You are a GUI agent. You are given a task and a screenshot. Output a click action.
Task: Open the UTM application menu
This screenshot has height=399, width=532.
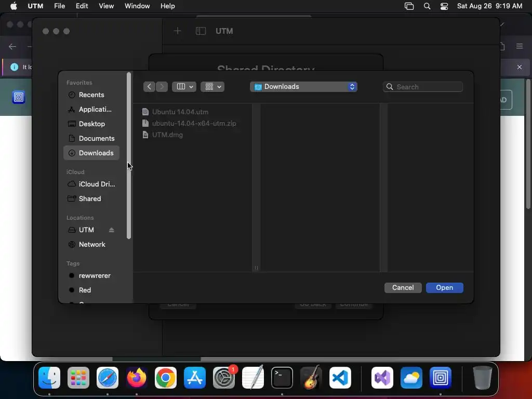[35, 6]
